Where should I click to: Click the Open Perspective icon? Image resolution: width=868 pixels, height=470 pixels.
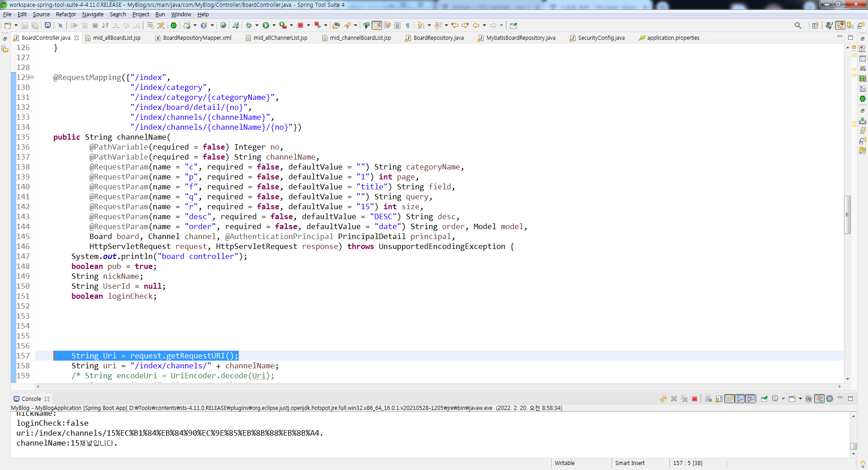(x=816, y=25)
